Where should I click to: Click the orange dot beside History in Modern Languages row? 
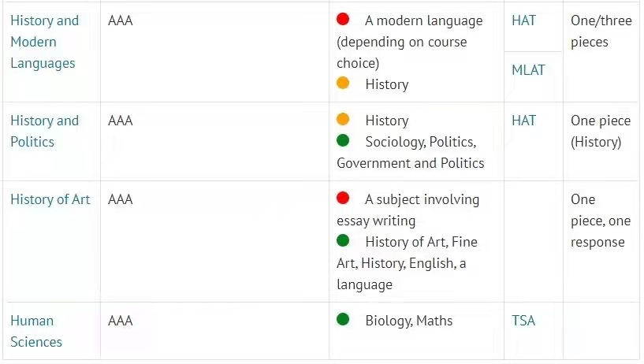click(343, 83)
